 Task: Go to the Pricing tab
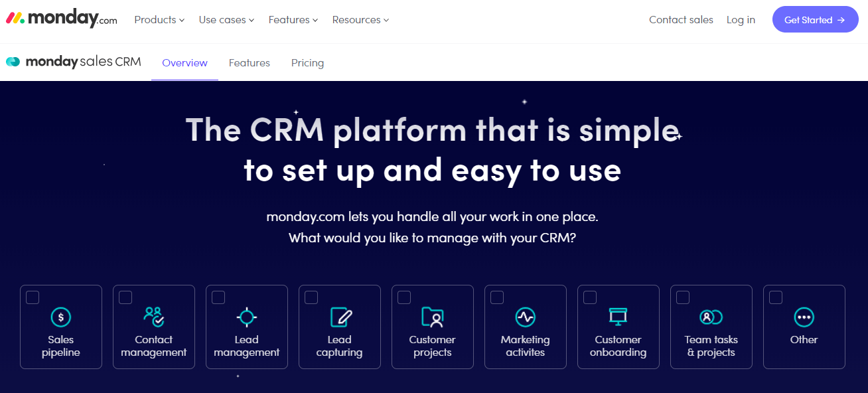click(x=307, y=63)
